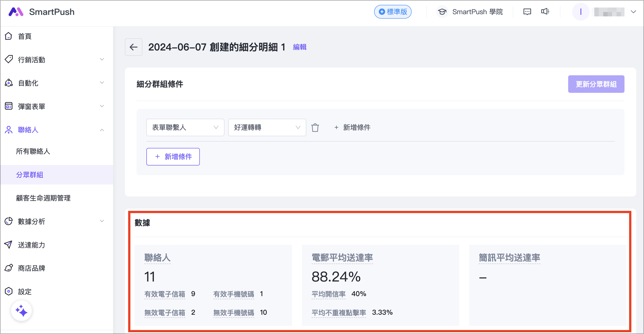
Task: Open the 好運轉轉 dropdown
Action: tap(267, 128)
